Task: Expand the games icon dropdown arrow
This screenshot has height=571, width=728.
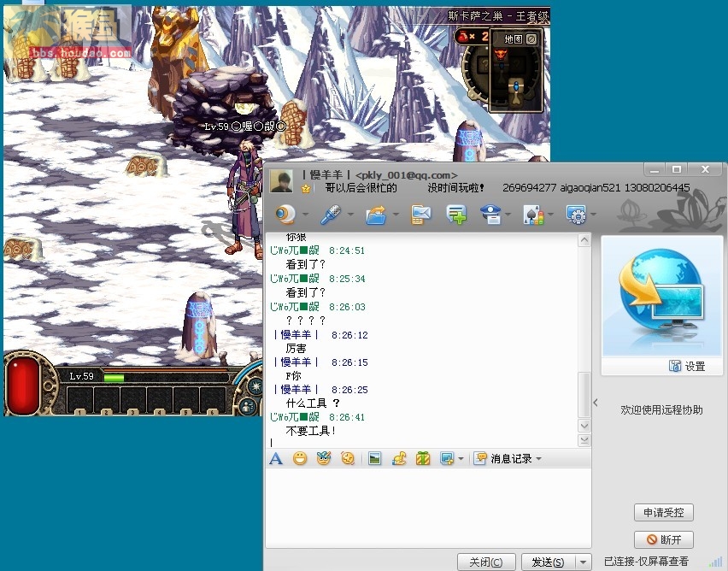Action: 550,215
